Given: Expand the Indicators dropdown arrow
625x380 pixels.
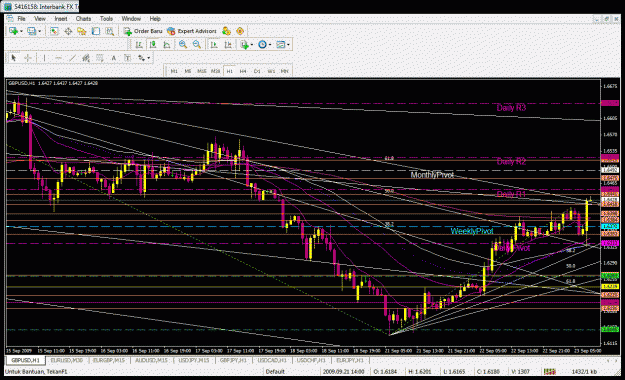Looking at the screenshot, I should [x=252, y=45].
